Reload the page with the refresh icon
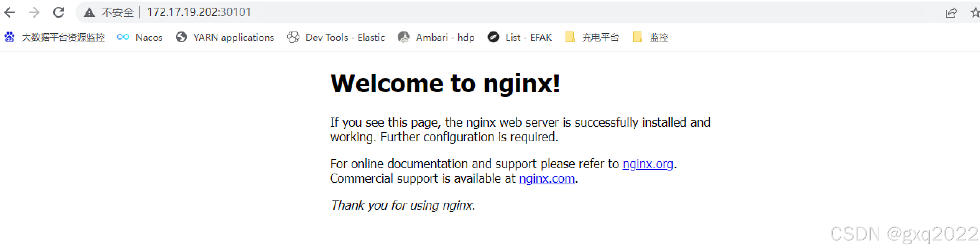The height and width of the screenshot is (250, 980). [59, 12]
